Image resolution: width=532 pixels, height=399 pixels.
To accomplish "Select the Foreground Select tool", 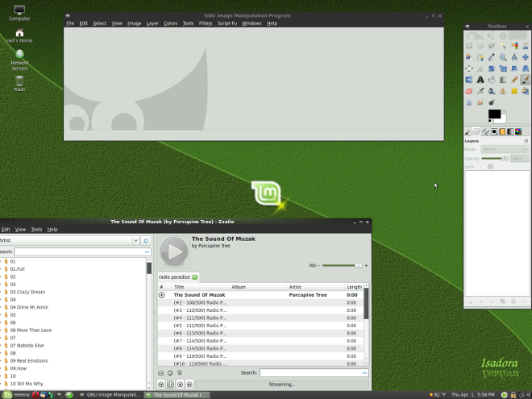I will tap(469, 57).
